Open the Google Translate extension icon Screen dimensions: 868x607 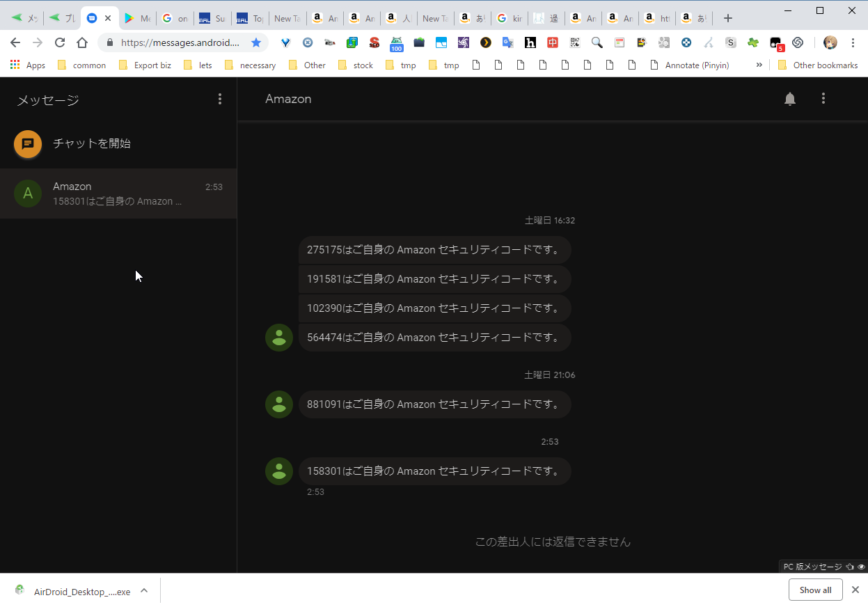click(x=508, y=42)
